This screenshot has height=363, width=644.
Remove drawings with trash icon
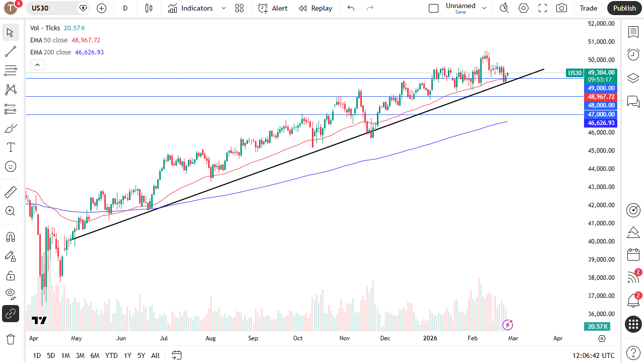[10, 339]
